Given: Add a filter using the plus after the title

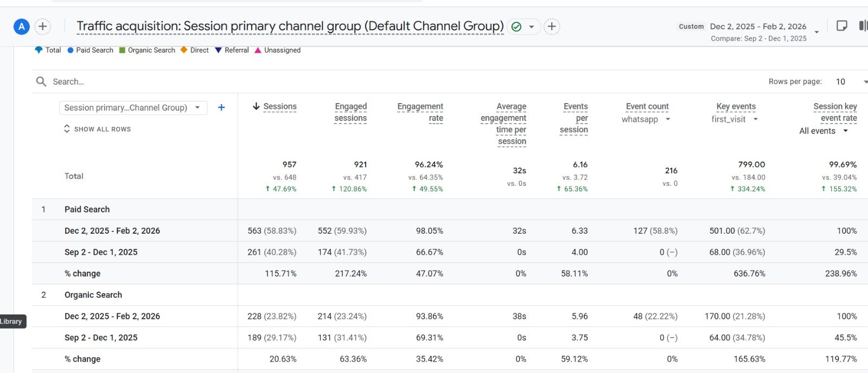Looking at the screenshot, I should [552, 27].
